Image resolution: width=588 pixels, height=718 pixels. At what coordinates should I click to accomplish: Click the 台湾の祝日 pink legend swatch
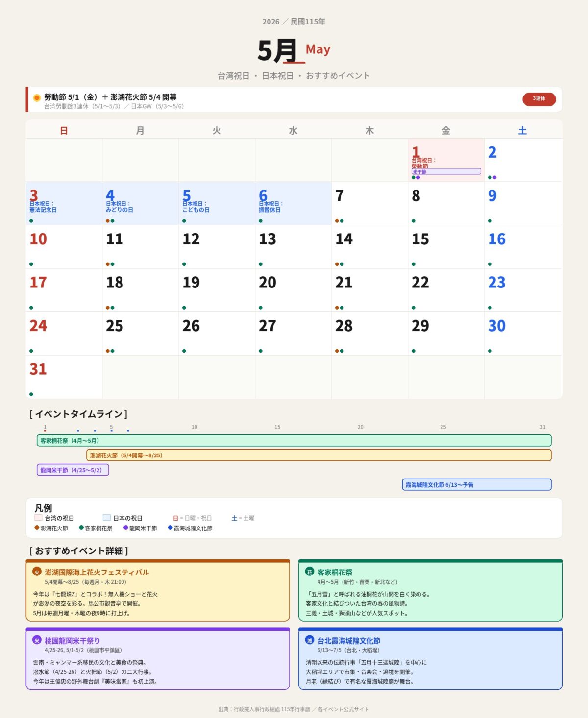point(38,518)
